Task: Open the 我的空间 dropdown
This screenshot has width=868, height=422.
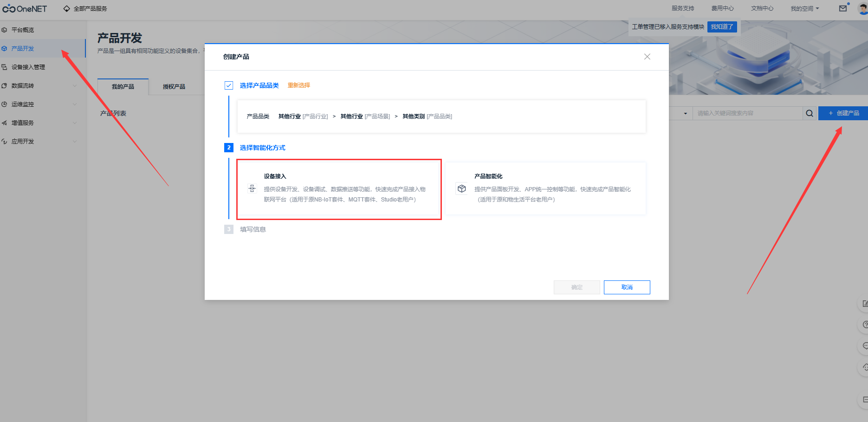Action: (804, 8)
